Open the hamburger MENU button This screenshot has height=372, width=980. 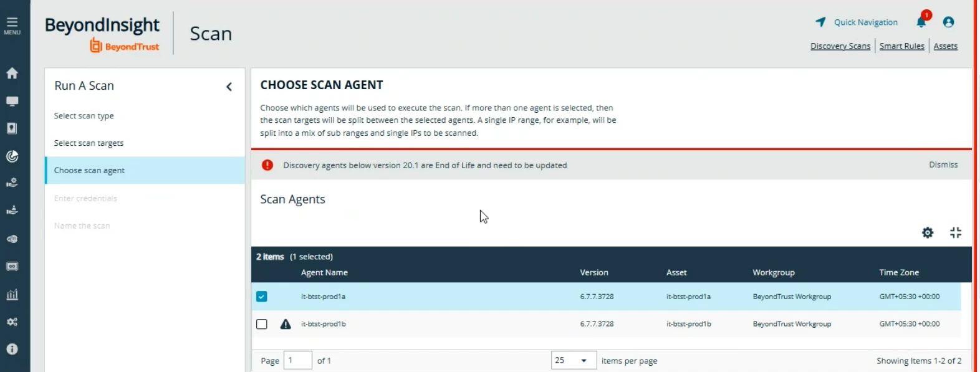12,26
